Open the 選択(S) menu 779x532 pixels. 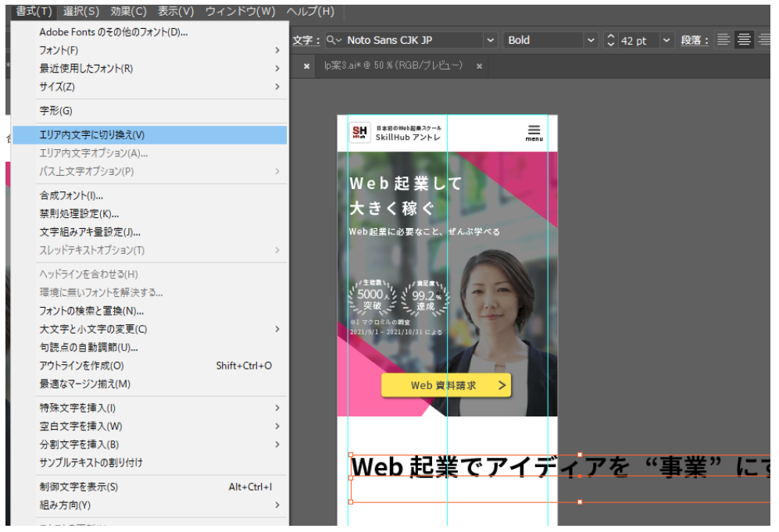(81, 12)
